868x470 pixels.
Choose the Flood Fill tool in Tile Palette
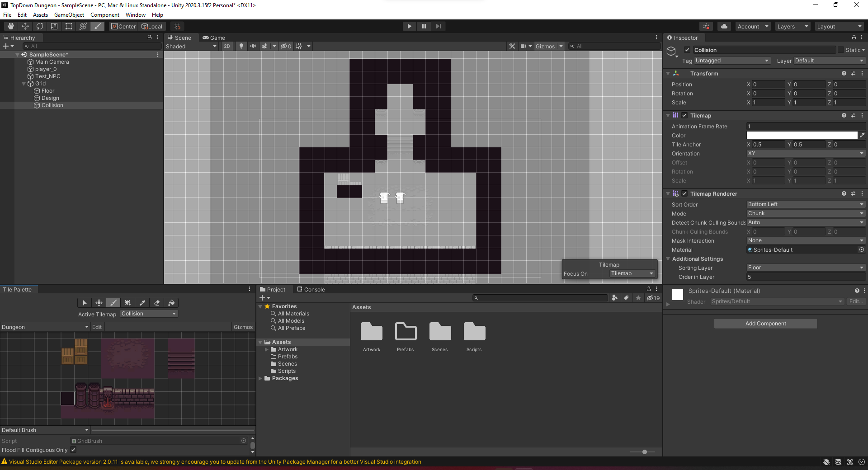click(x=171, y=303)
